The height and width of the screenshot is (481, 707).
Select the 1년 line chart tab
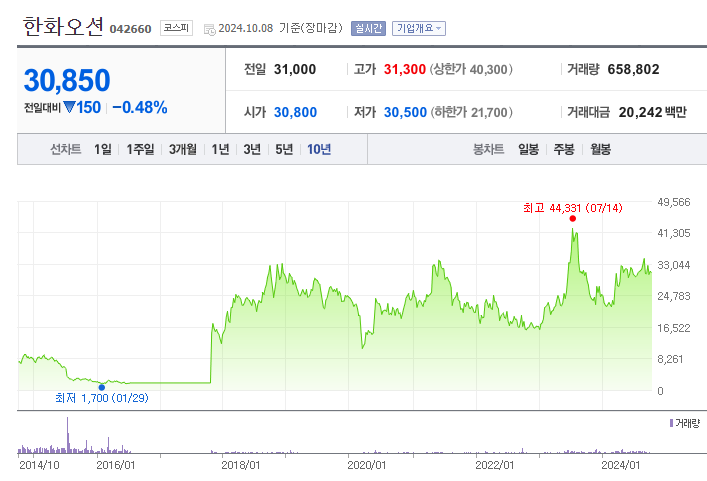pyautogui.click(x=220, y=149)
